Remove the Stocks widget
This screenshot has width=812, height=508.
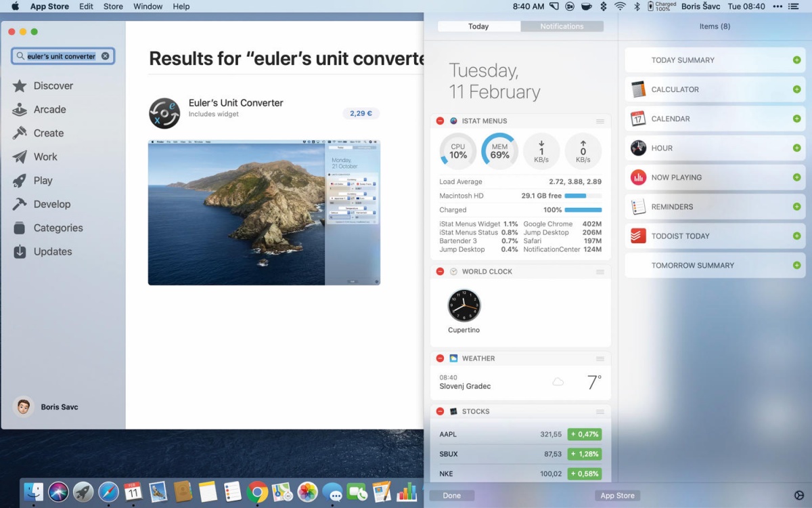click(440, 411)
